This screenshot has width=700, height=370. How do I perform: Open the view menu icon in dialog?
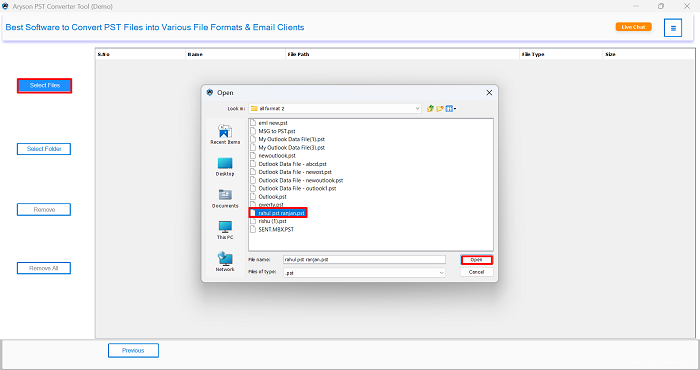450,108
